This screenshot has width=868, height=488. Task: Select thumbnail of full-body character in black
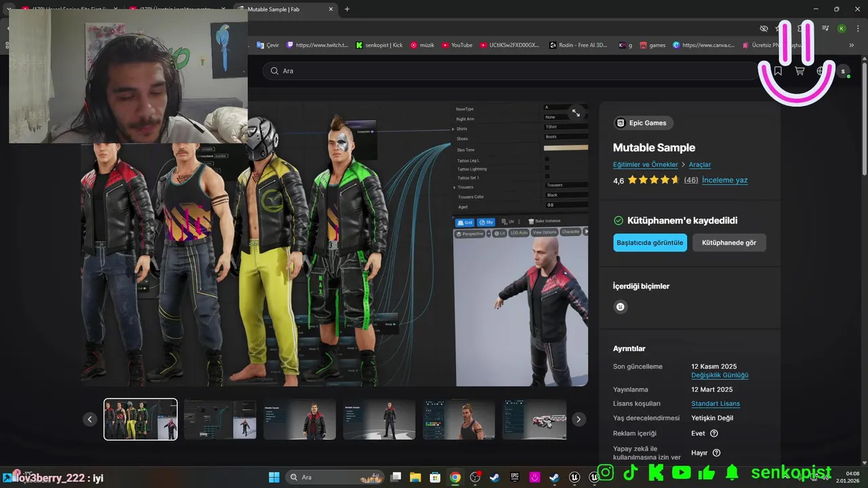coord(379,420)
